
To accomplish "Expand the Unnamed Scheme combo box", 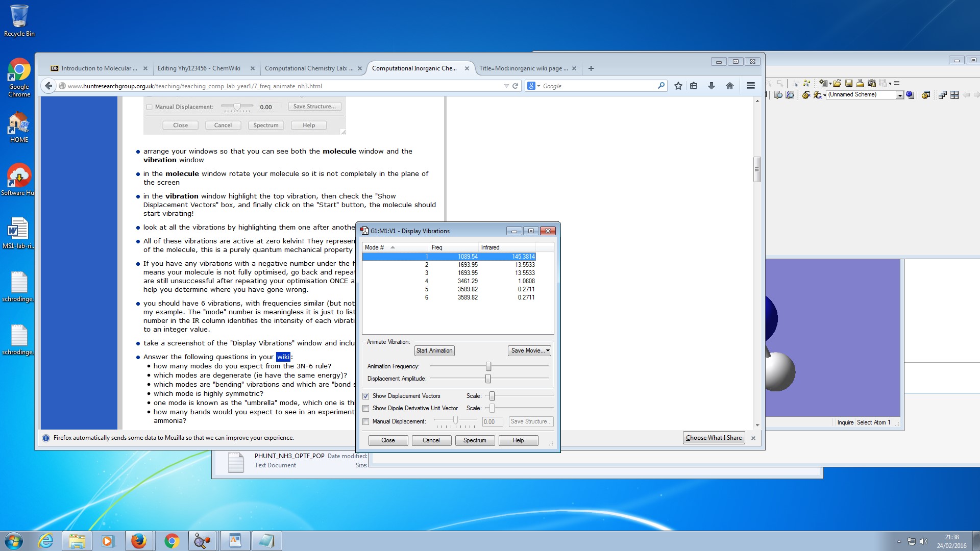I will [900, 95].
